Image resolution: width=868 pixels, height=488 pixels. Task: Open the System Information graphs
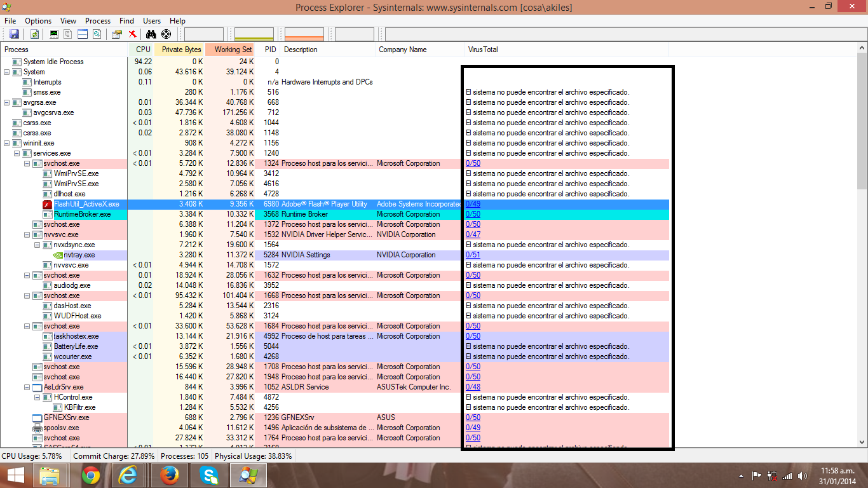54,34
